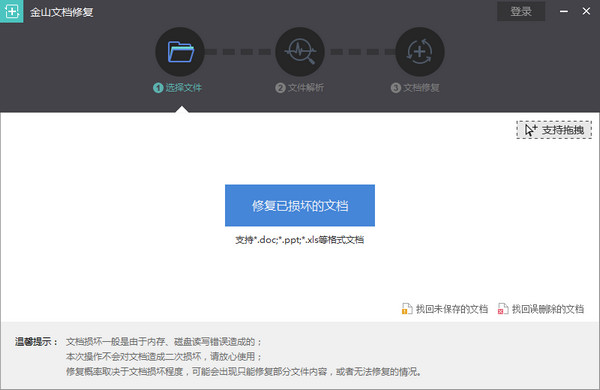Click the blue 修复已损坏的文档 button
This screenshot has width=600, height=390.
pyautogui.click(x=300, y=206)
